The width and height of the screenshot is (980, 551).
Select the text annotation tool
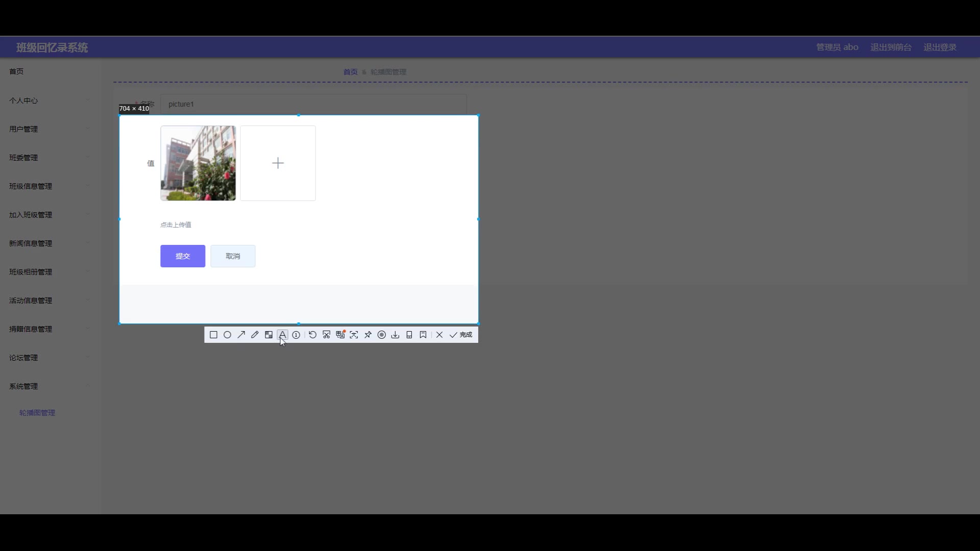point(282,335)
